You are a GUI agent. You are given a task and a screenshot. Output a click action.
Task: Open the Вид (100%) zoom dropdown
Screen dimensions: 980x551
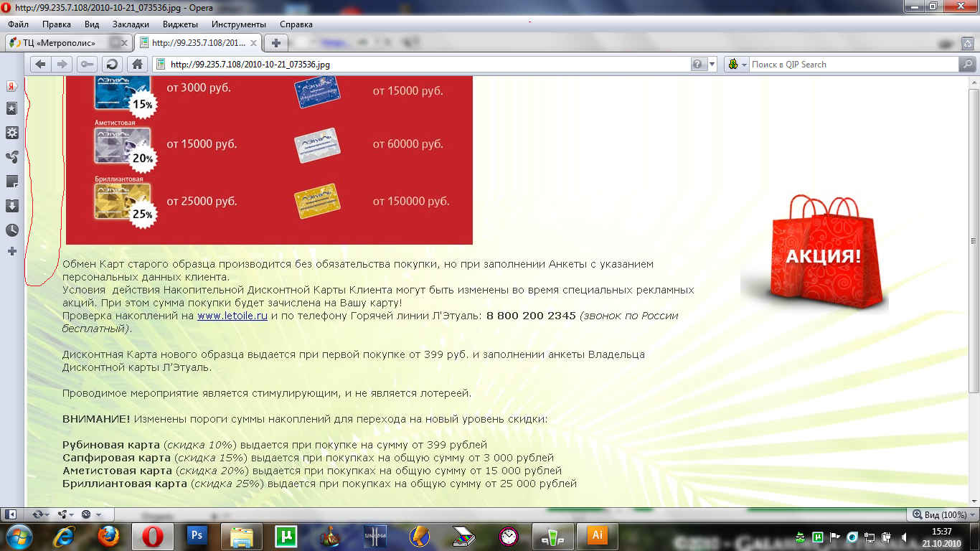pos(942,514)
